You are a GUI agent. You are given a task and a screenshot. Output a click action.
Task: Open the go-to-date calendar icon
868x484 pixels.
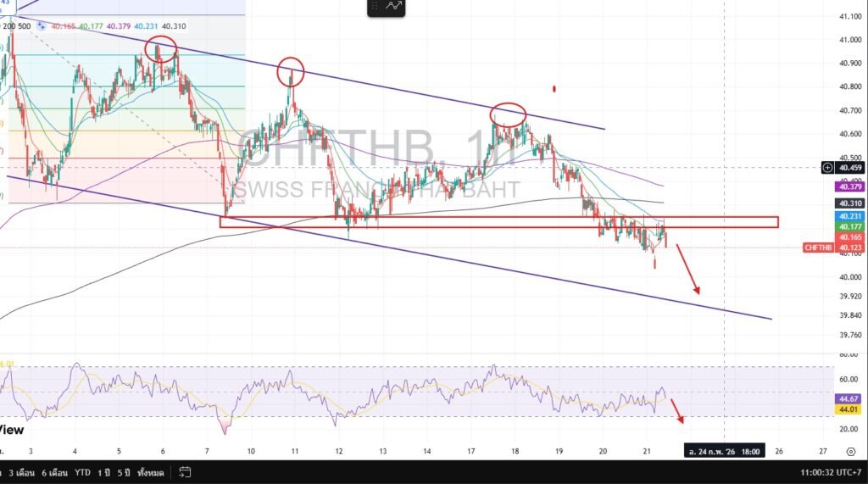click(185, 470)
